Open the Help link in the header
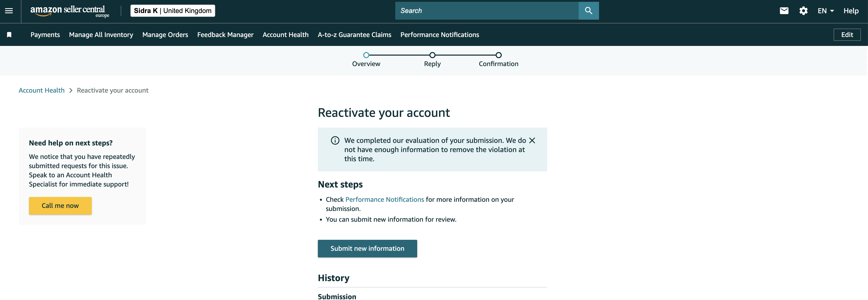868x300 pixels. pos(851,11)
